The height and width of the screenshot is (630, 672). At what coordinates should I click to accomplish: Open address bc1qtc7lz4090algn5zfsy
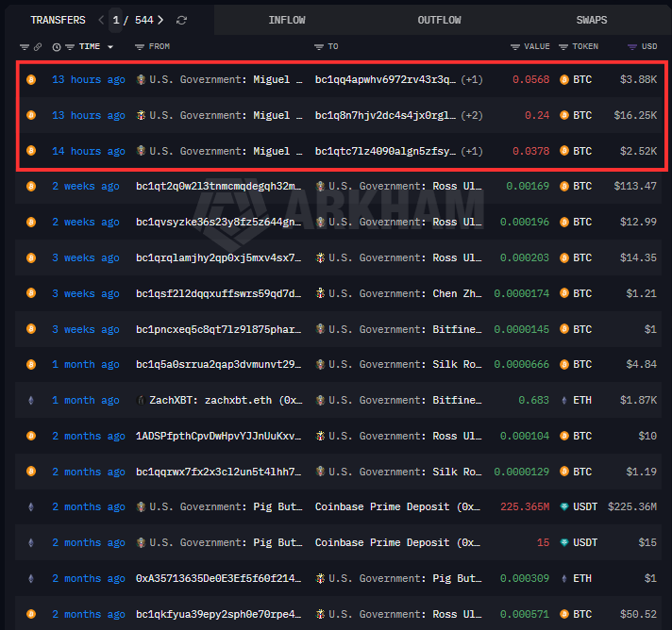(385, 151)
